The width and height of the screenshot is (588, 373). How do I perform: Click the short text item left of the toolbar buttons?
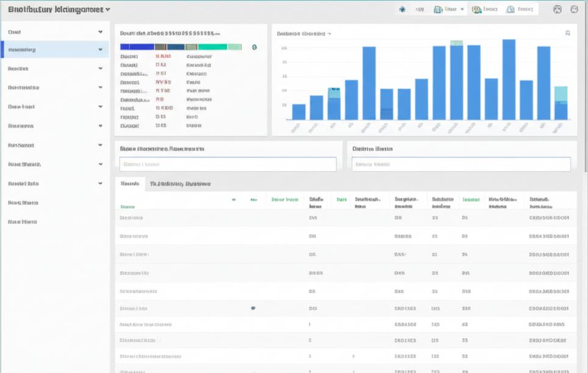(420, 10)
